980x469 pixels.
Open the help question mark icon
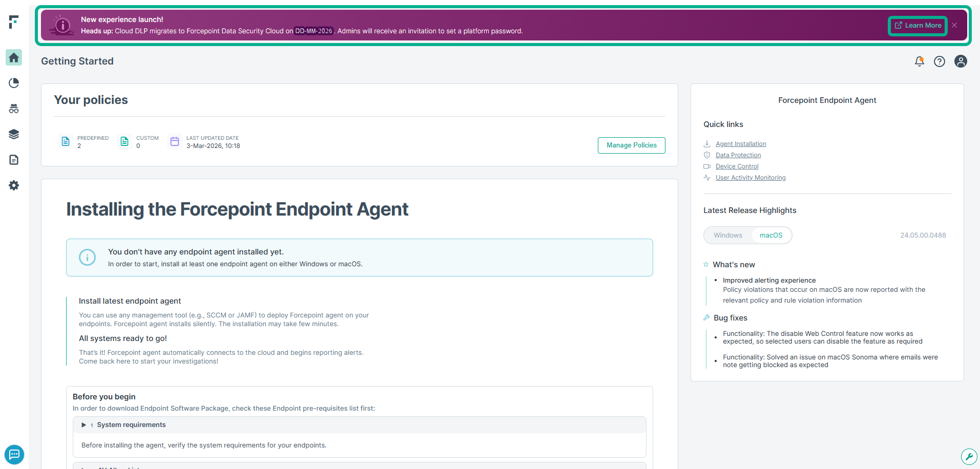pyautogui.click(x=940, y=61)
